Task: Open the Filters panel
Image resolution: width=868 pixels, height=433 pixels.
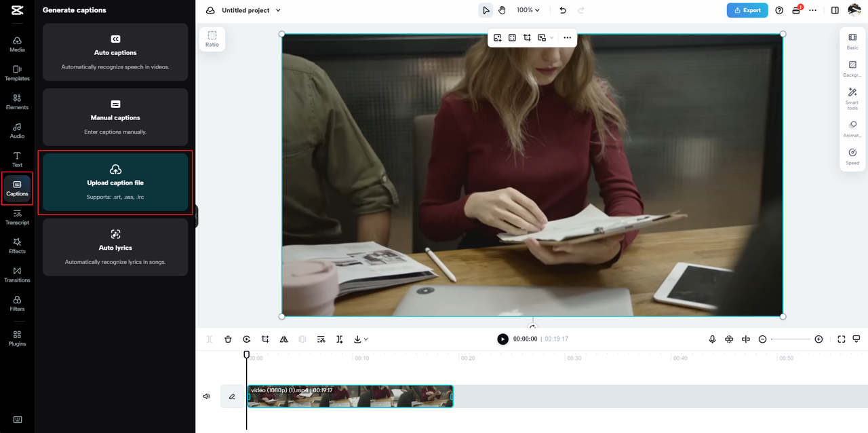Action: point(17,303)
